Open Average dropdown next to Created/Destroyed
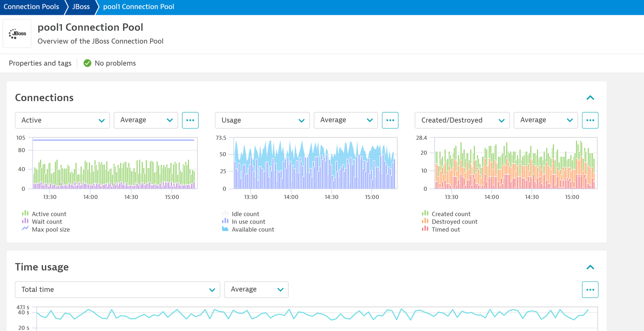Screen dimensions: 644x331 coord(546,120)
